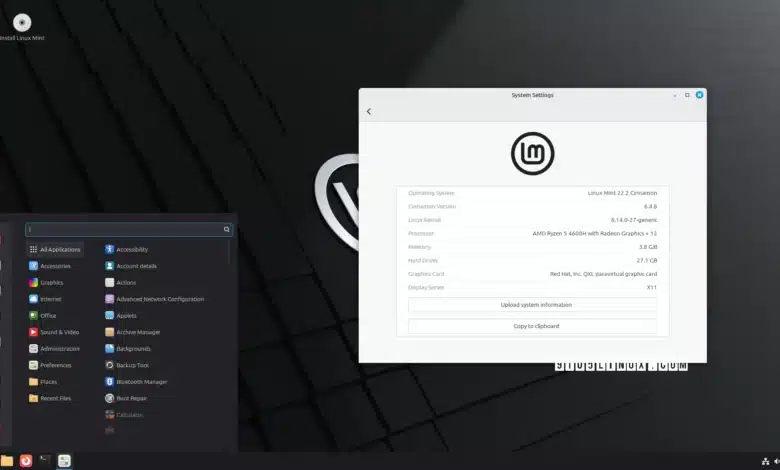Open the Recent Files category

50,398
